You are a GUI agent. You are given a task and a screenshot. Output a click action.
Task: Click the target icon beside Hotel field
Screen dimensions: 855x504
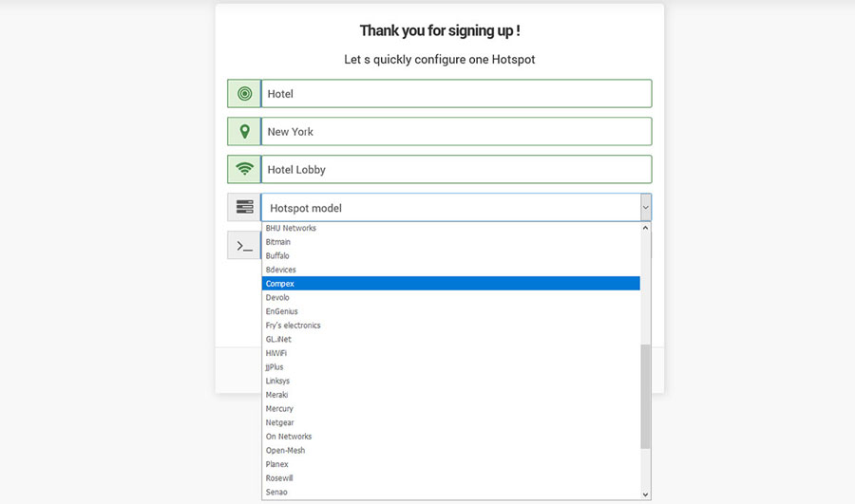(x=244, y=94)
